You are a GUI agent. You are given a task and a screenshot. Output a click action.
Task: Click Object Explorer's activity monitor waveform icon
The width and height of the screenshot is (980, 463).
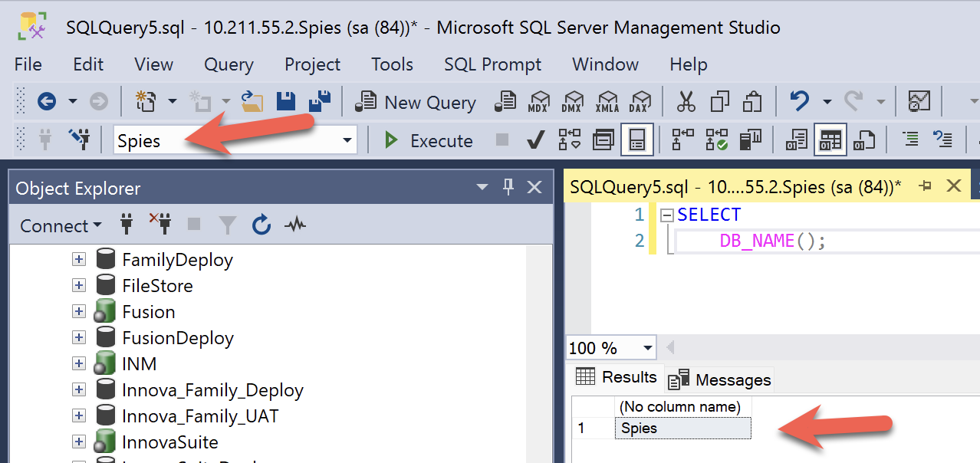point(295,225)
